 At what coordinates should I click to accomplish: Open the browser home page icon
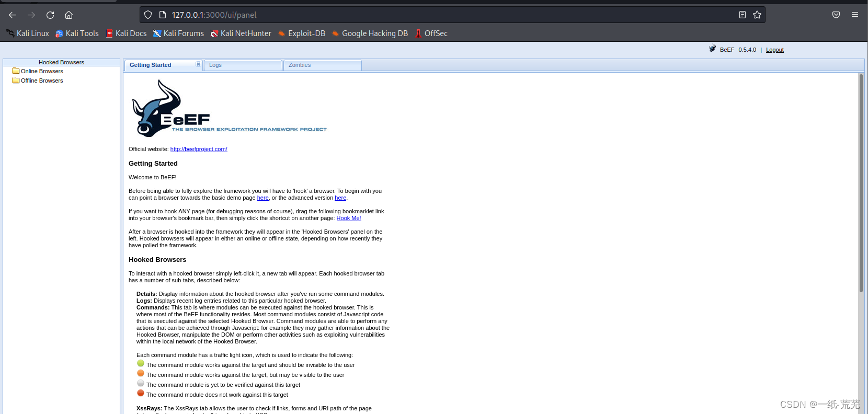[69, 15]
